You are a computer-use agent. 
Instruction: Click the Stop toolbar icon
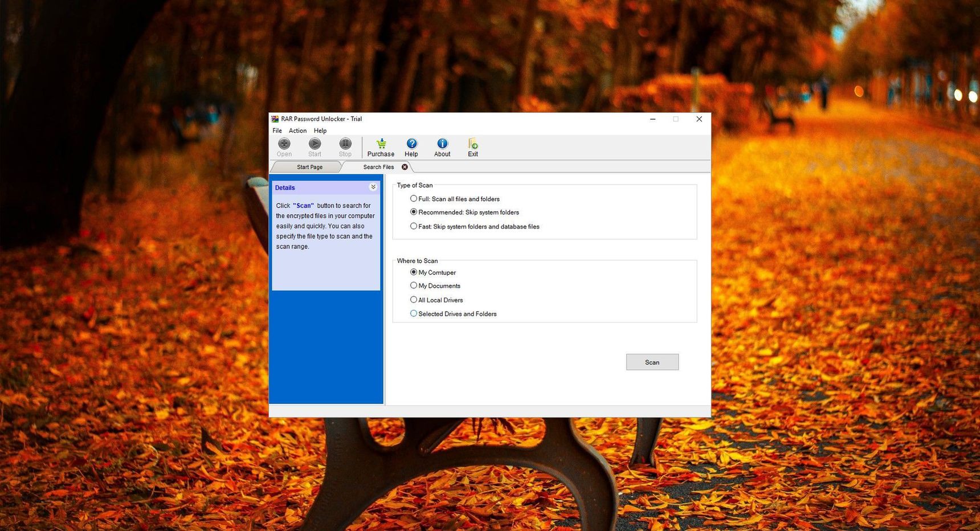coord(345,147)
